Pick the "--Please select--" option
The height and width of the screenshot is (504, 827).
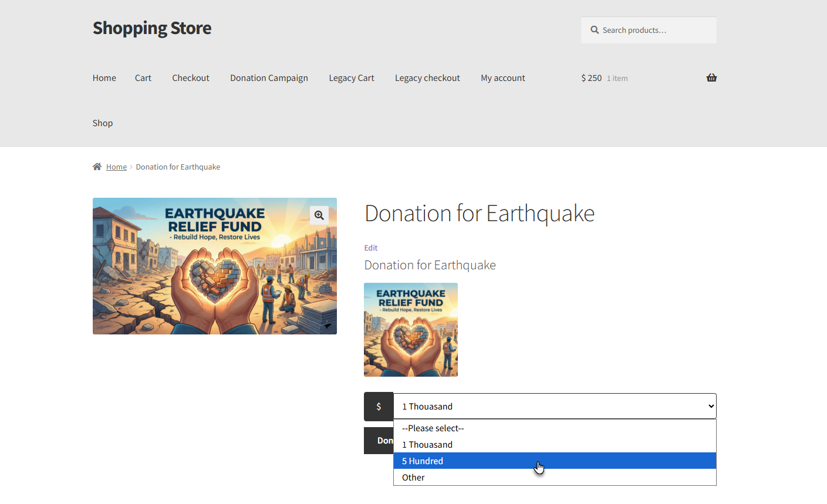coord(433,428)
